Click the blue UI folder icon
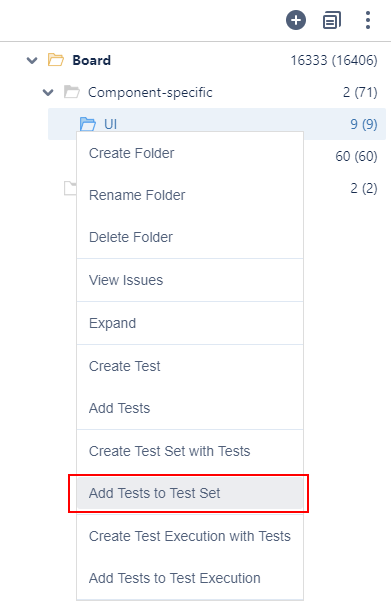 [x=88, y=124]
